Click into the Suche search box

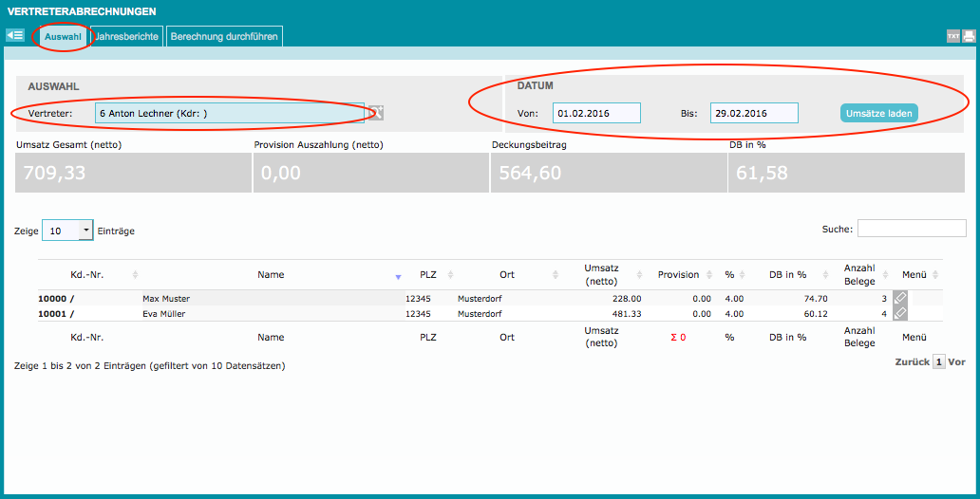pyautogui.click(x=911, y=229)
